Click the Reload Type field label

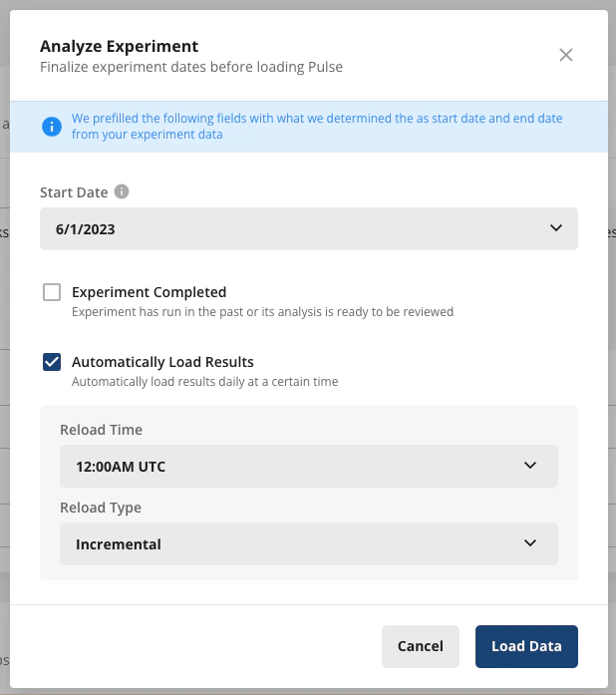(x=100, y=508)
